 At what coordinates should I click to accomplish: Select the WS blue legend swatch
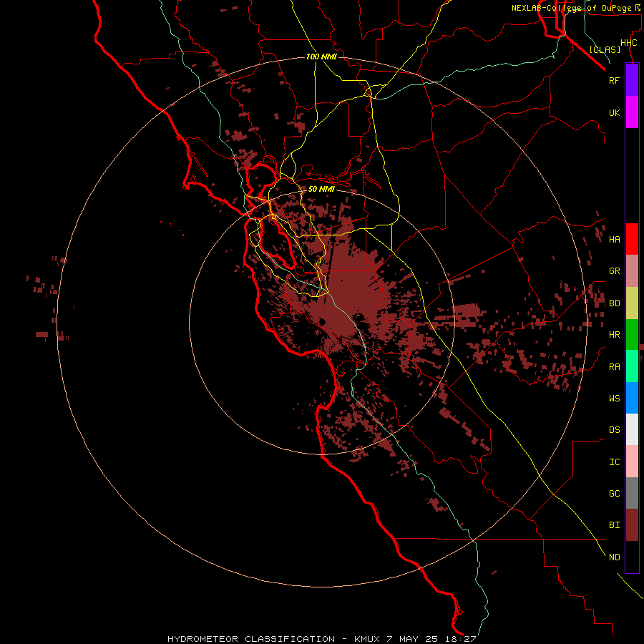click(632, 398)
